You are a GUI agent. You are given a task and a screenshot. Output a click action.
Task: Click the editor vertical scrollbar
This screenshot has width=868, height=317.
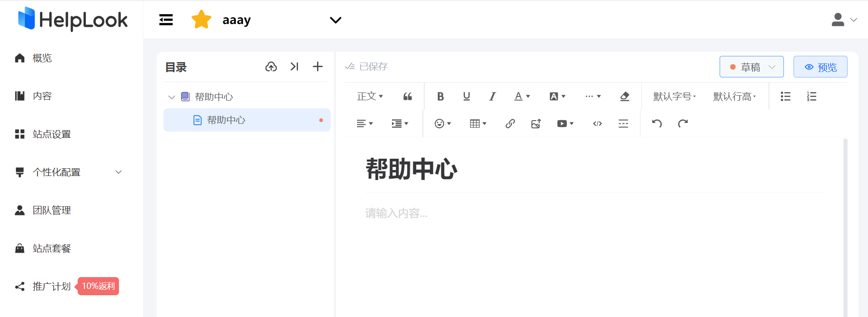click(x=845, y=227)
